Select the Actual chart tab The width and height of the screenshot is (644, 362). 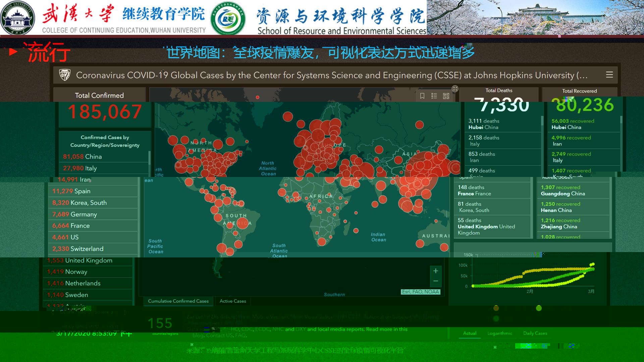tap(470, 333)
